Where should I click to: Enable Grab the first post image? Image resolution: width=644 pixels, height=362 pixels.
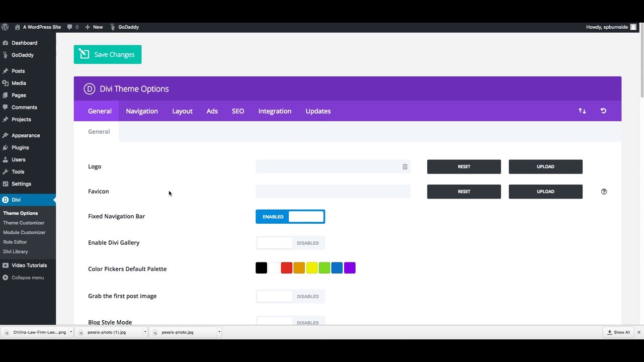click(x=290, y=296)
